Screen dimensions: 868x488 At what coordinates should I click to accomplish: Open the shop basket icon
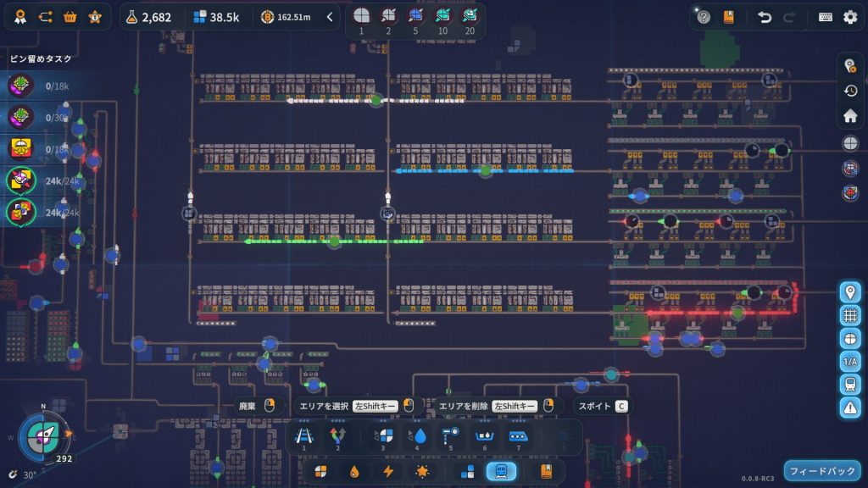click(x=70, y=17)
